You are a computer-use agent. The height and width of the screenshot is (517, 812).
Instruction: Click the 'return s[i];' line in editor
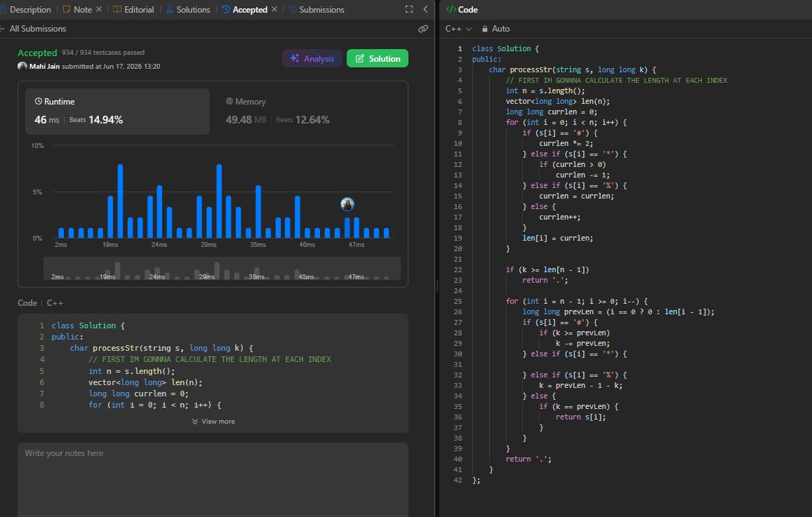580,417
